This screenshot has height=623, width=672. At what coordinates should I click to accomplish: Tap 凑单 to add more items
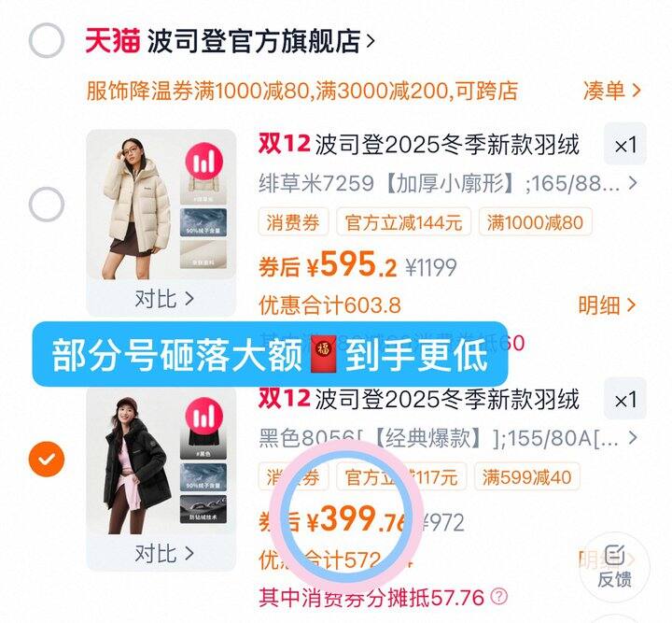click(611, 91)
